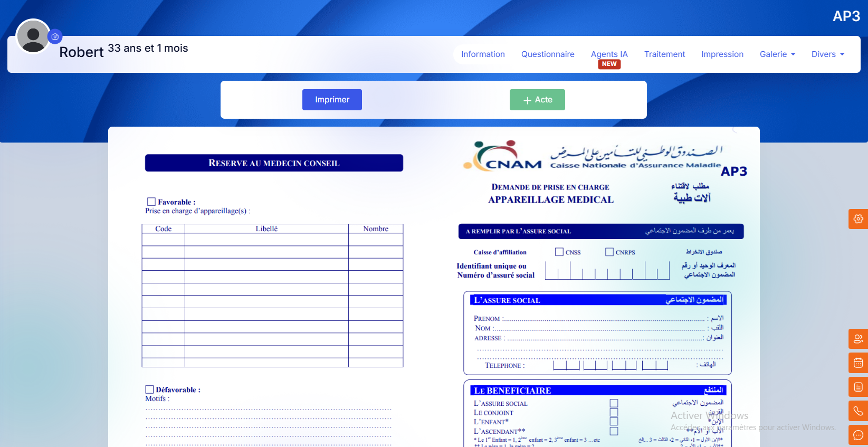Click Robert's profile avatar picture
The width and height of the screenshot is (868, 447).
(x=33, y=36)
